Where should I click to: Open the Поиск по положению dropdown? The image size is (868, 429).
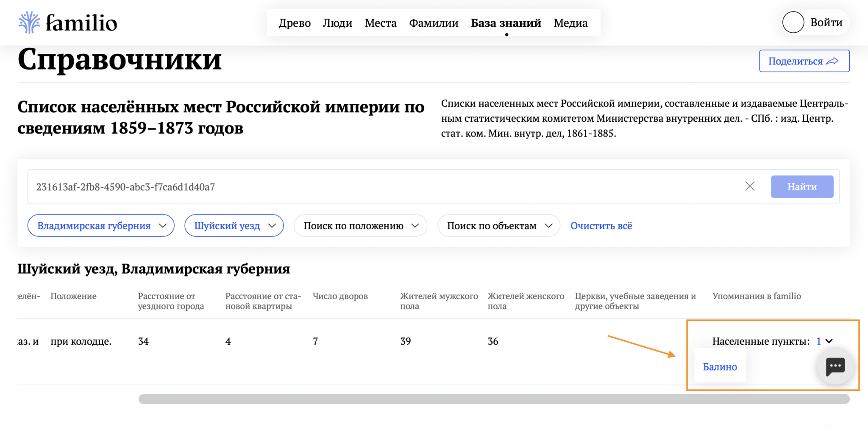(x=360, y=226)
